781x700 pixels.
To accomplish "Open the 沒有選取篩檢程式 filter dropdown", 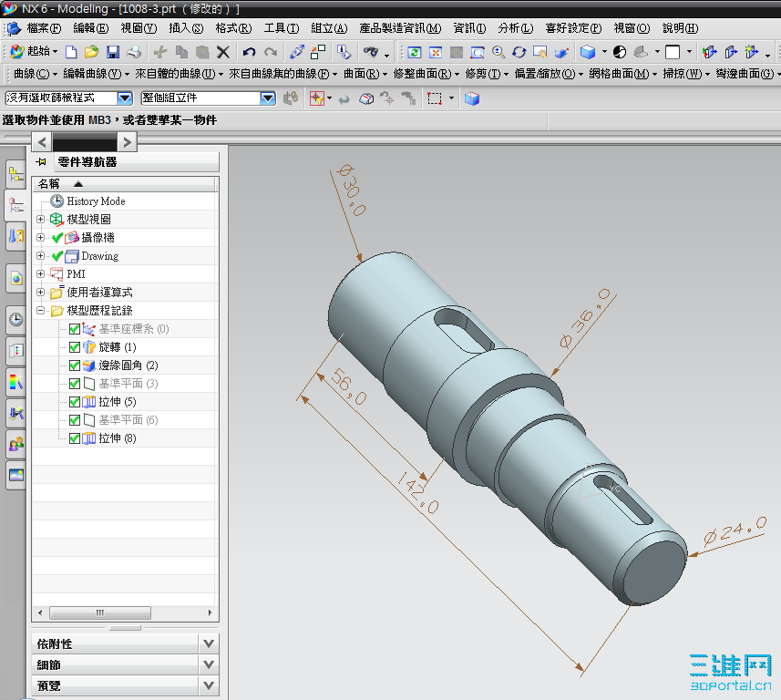I will (x=125, y=98).
